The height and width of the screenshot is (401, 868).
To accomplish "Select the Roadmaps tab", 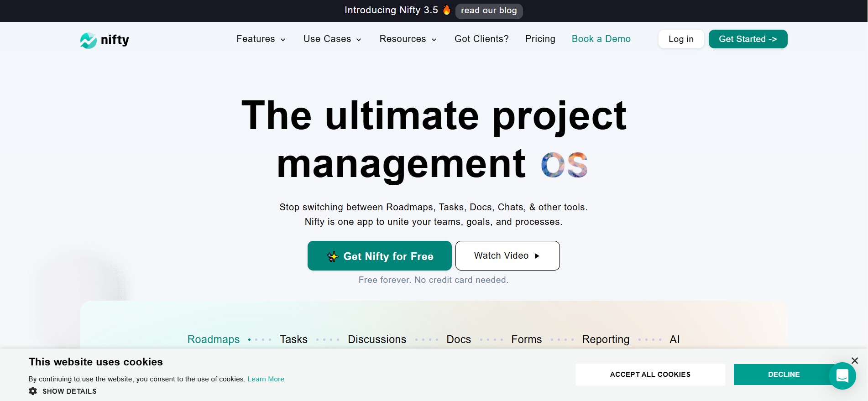I will pyautogui.click(x=214, y=339).
